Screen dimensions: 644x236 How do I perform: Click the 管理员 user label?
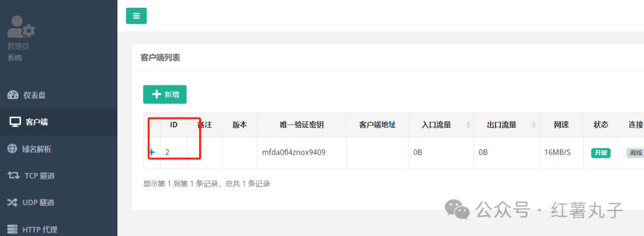pos(18,47)
